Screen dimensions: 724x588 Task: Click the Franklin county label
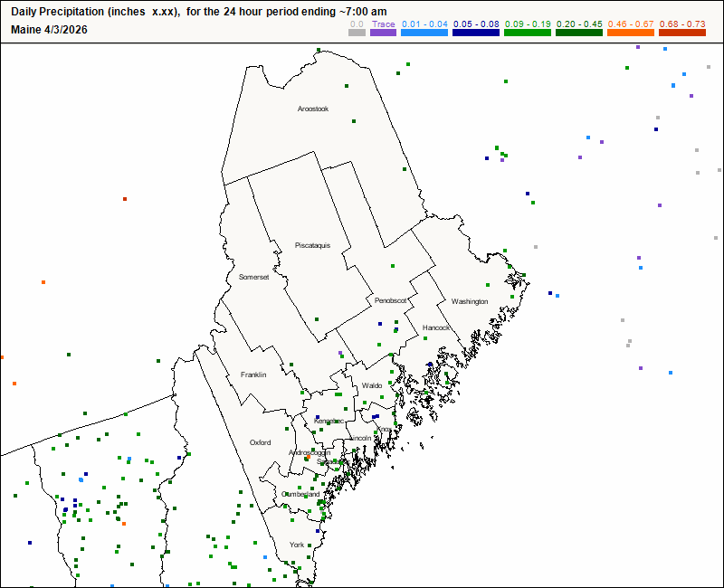tap(253, 375)
